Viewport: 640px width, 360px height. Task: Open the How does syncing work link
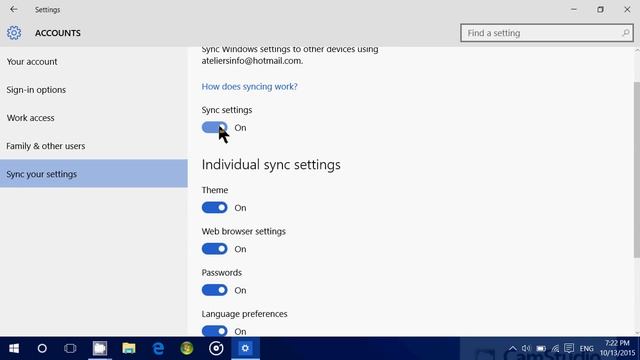(249, 87)
